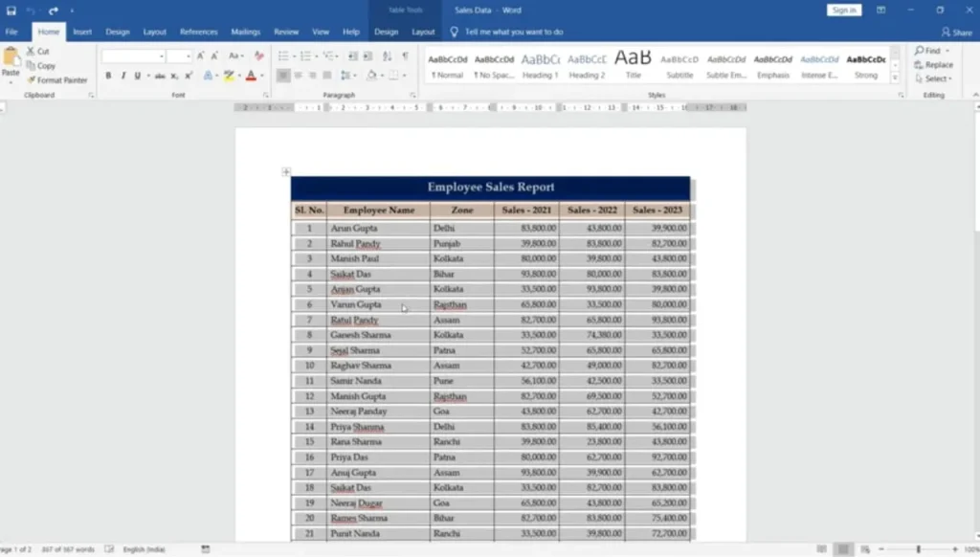Switch to the Mailings tab

click(x=246, y=32)
